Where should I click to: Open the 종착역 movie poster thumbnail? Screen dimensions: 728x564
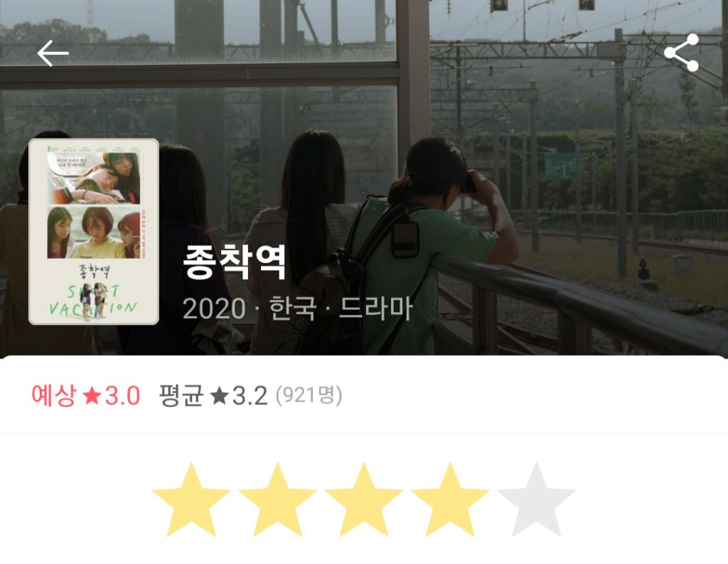94,231
